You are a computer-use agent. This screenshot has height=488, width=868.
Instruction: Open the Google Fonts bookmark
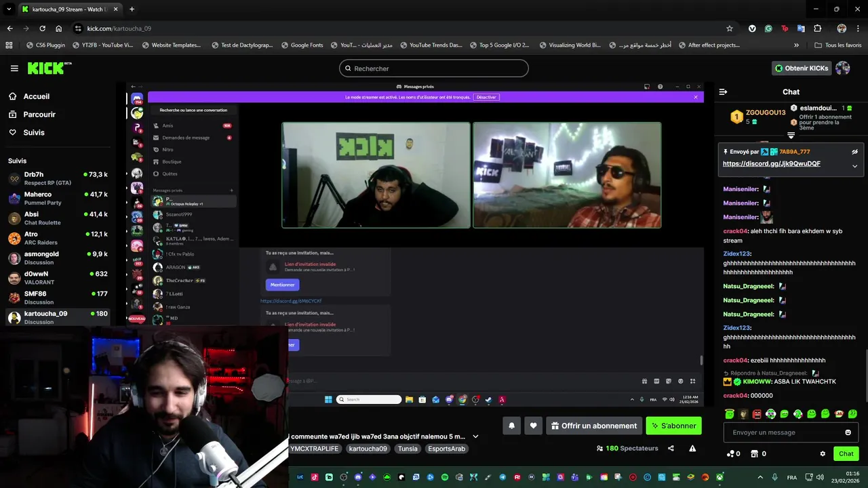coord(302,45)
